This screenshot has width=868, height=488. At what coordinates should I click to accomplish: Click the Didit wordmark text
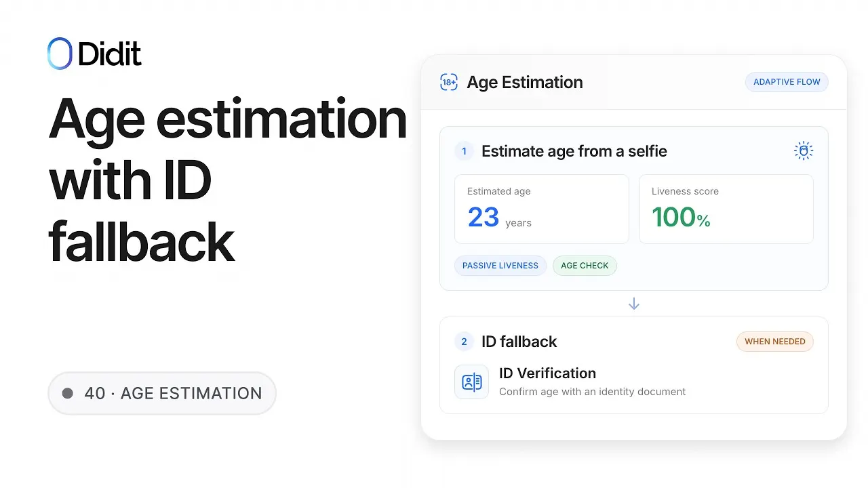(110, 54)
